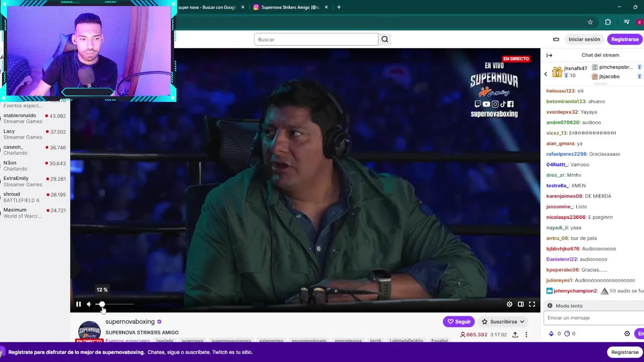The image size is (644, 362).
Task: Click chat user julioreyes1
Action: click(559, 280)
